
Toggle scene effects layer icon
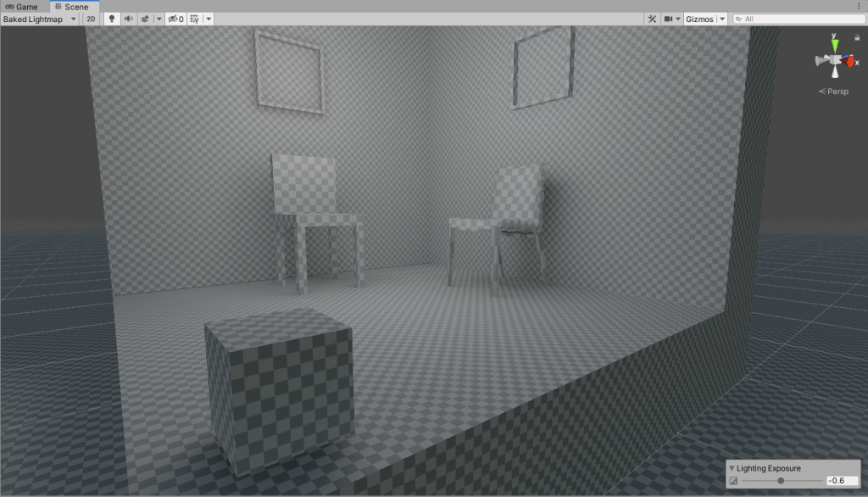[145, 19]
